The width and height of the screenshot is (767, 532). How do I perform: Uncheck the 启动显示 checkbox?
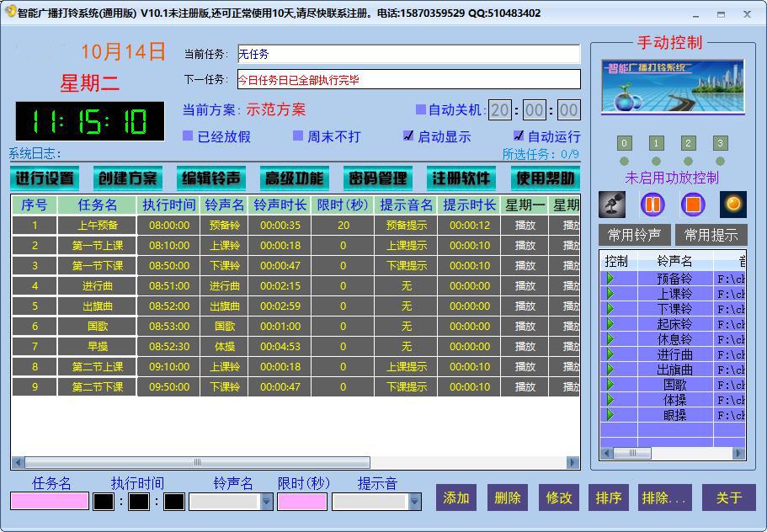[408, 136]
